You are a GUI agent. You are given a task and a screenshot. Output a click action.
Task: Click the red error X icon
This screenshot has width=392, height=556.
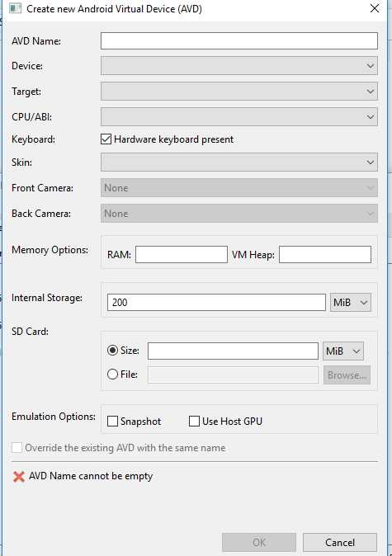(x=18, y=476)
